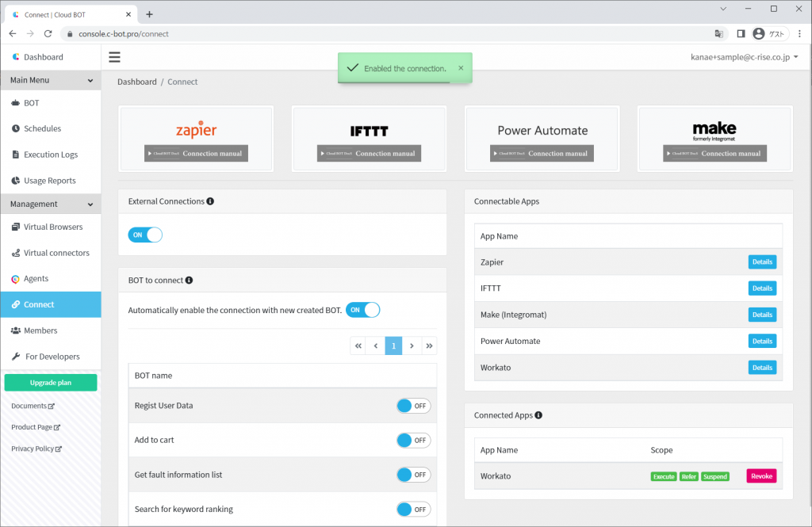Click the Execution Logs document icon

[16, 155]
